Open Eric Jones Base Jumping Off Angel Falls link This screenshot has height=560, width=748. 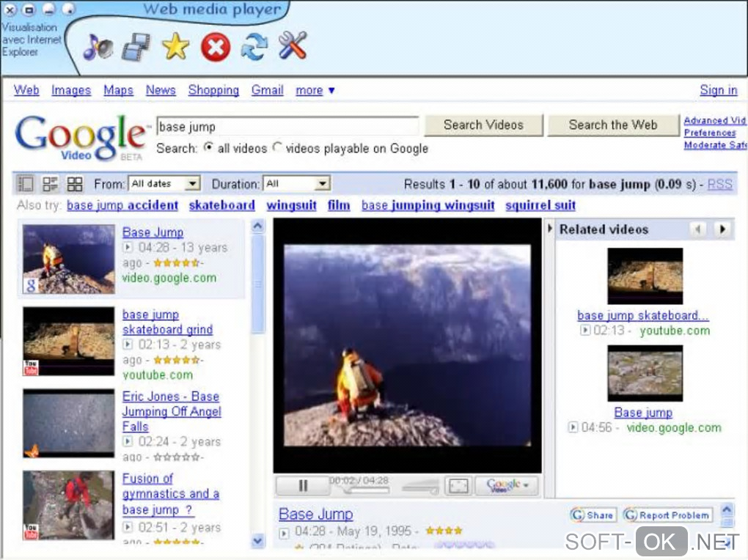tap(172, 411)
